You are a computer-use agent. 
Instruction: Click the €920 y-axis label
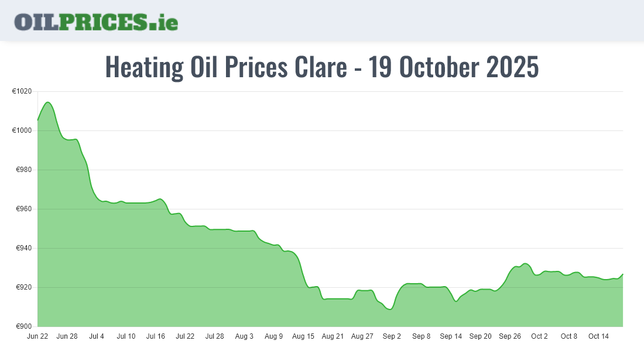pos(24,287)
